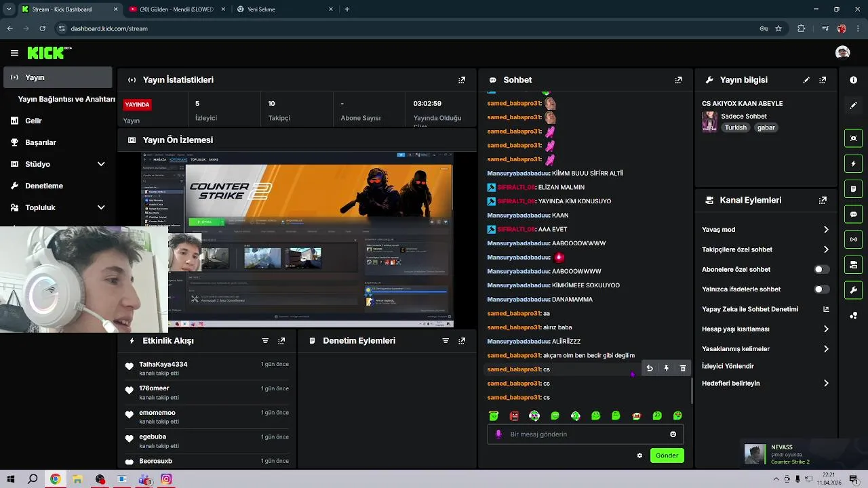Screen dimensions: 868x488
Task: Click the Instagram icon in taskbar
Action: coord(166,479)
